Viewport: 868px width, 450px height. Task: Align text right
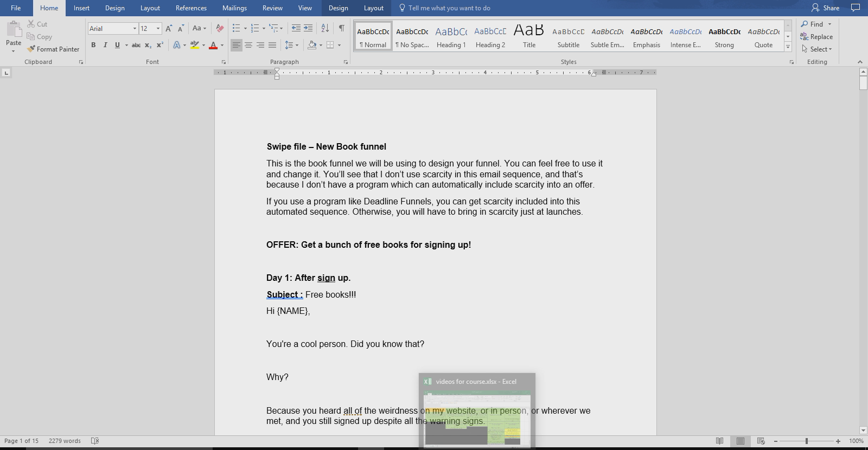pyautogui.click(x=260, y=45)
